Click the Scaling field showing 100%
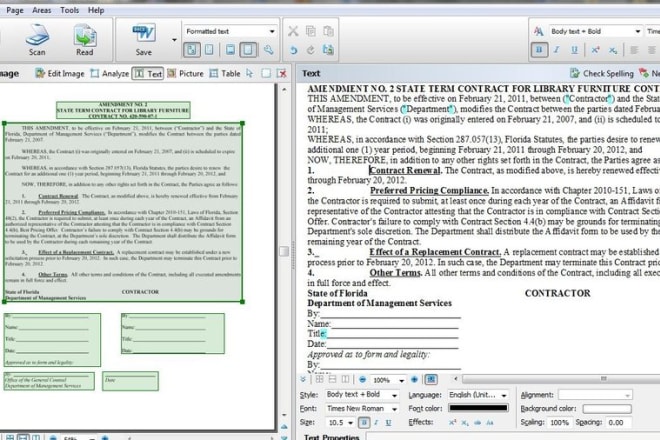This screenshot has height=440, width=660. (559, 422)
